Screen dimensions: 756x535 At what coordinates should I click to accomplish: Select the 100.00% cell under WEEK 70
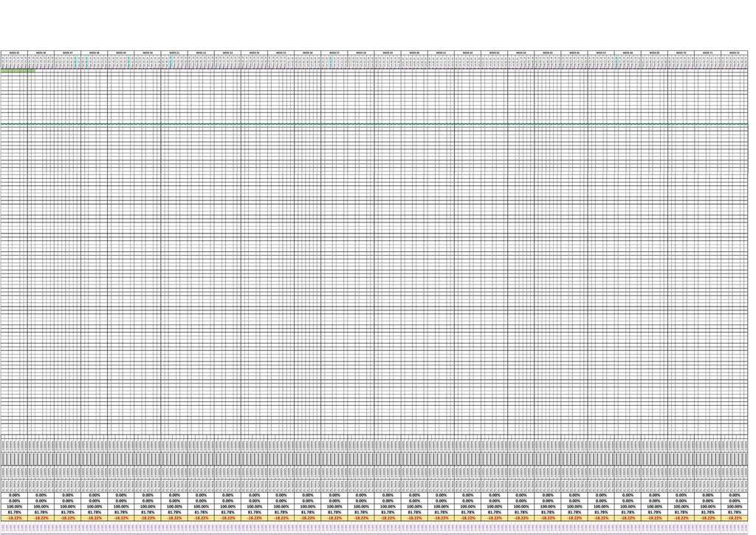681,506
